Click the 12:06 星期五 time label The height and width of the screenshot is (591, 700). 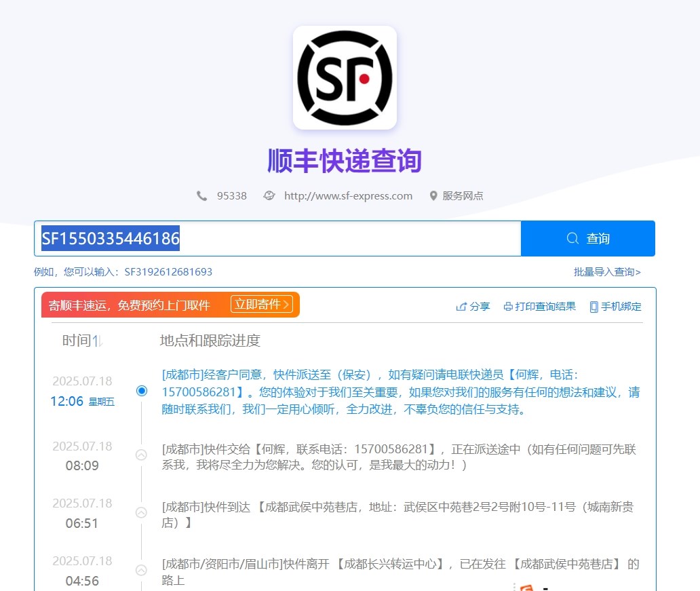[x=83, y=401]
